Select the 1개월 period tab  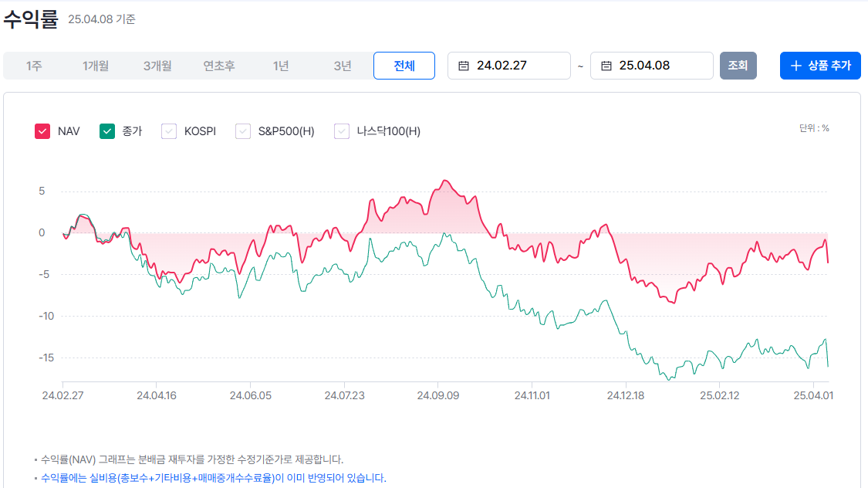94,66
